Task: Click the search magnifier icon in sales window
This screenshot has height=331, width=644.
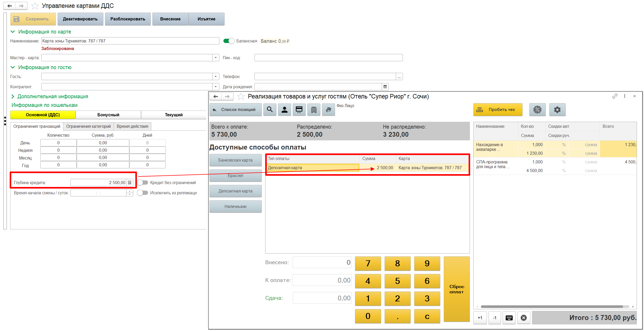Action: [x=270, y=109]
